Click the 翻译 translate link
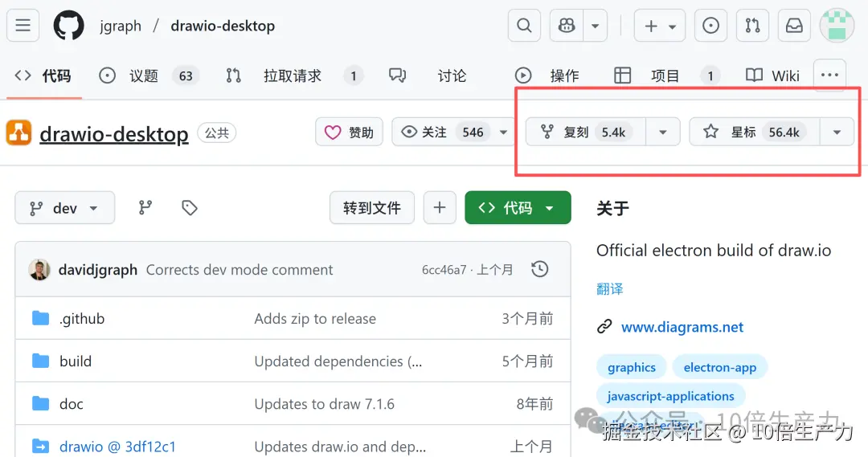The width and height of the screenshot is (868, 457). point(609,289)
